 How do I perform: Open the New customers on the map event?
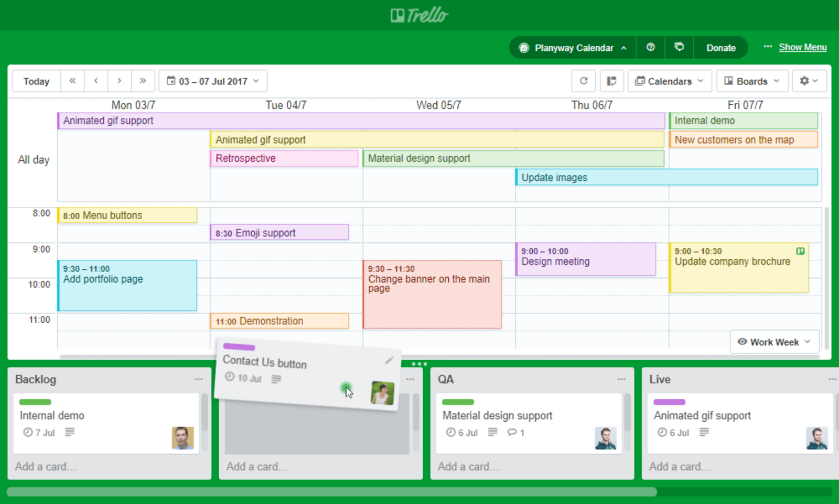[744, 139]
